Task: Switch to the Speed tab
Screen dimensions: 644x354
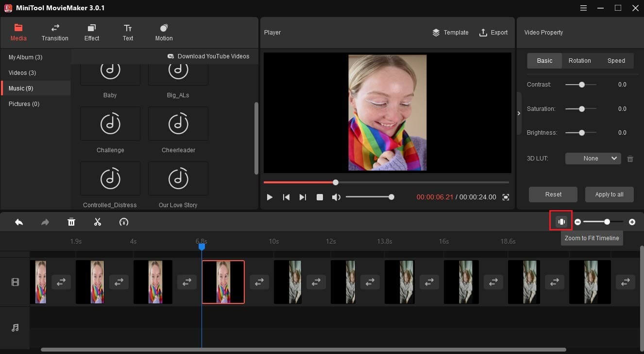Action: pos(616,60)
